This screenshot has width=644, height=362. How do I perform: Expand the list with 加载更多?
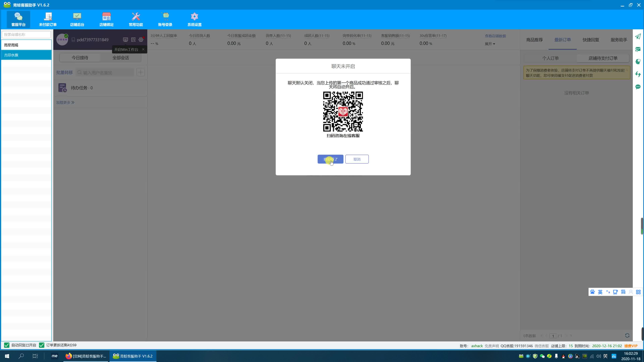click(65, 102)
